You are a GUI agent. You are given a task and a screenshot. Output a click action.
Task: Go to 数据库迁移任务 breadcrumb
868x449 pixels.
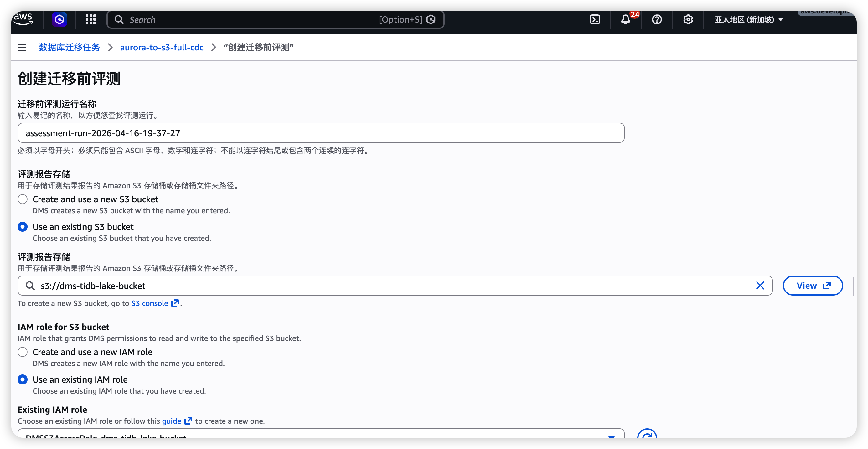70,47
